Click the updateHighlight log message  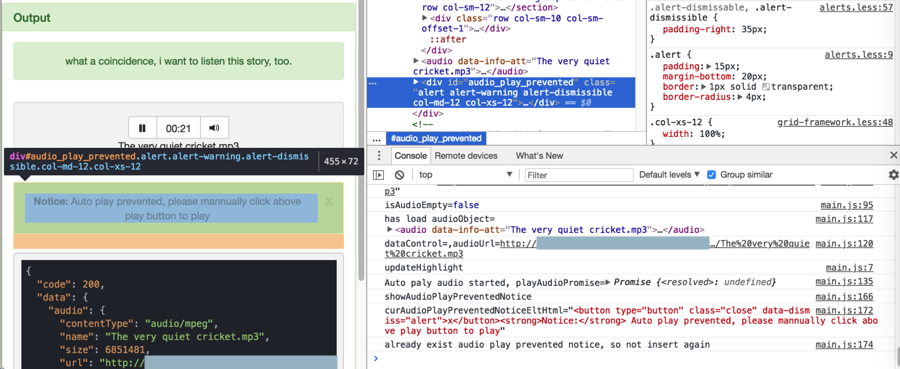[x=424, y=267]
